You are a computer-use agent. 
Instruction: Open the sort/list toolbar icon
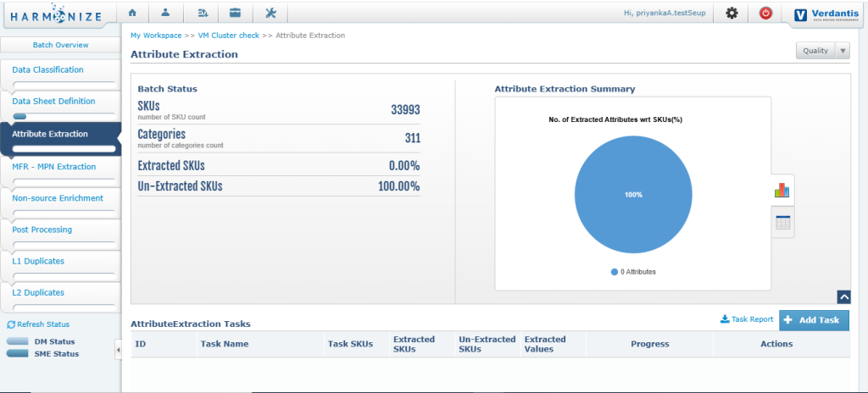[x=202, y=12]
